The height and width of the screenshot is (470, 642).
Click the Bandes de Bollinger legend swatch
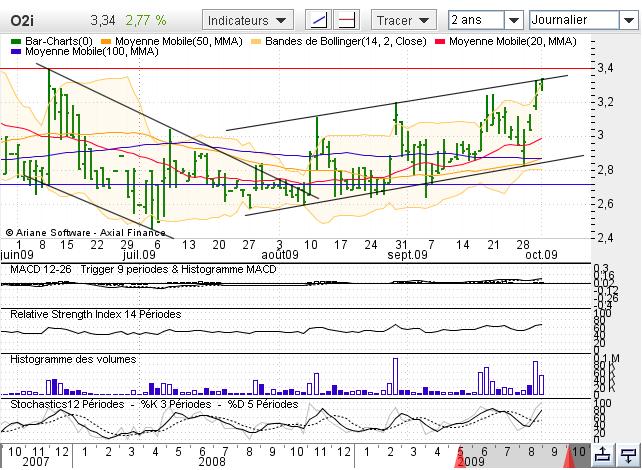point(255,41)
